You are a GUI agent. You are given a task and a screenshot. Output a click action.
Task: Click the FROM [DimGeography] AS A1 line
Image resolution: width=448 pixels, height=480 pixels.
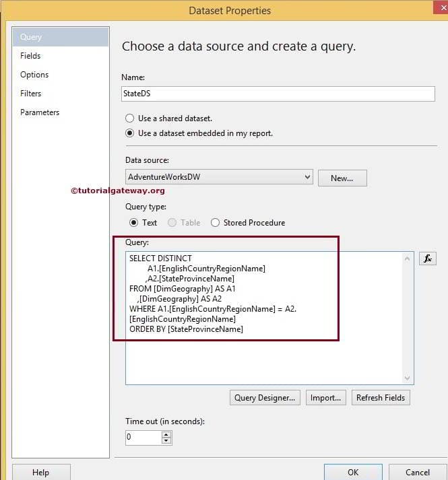pyautogui.click(x=183, y=289)
